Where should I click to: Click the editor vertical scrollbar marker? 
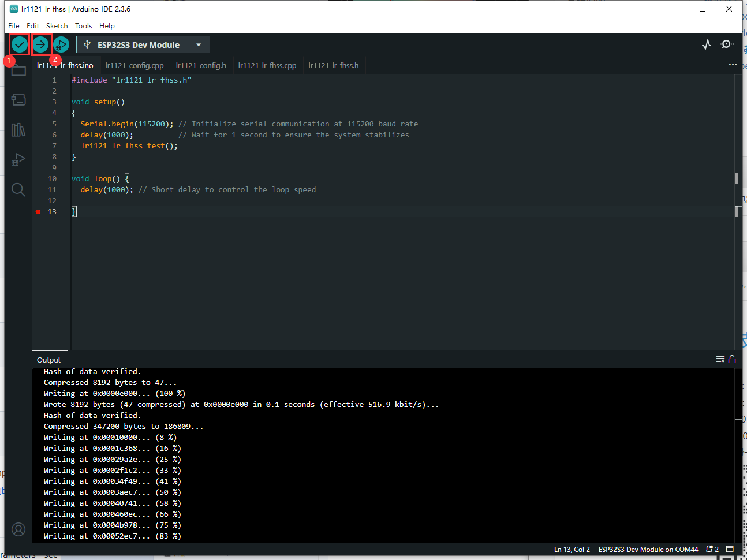tap(737, 178)
